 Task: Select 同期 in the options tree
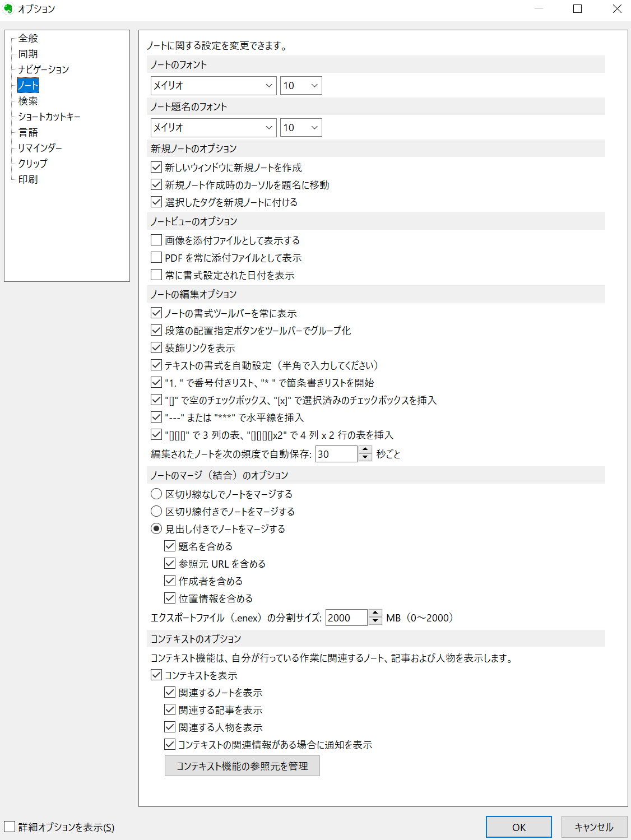(x=28, y=54)
